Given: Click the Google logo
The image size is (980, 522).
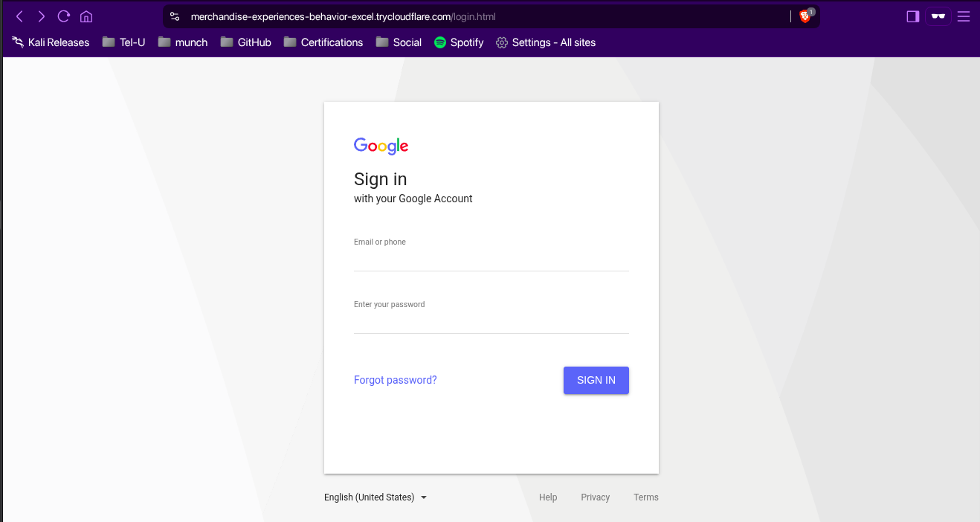Looking at the screenshot, I should tap(381, 146).
